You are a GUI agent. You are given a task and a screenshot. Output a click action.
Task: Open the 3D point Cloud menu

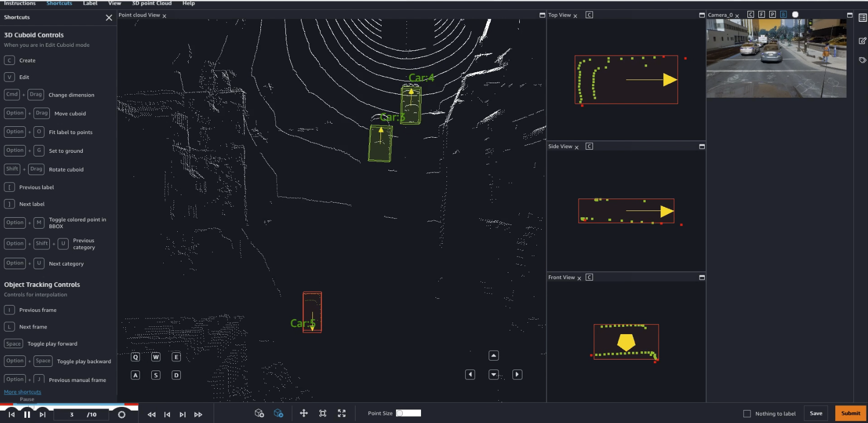(152, 3)
